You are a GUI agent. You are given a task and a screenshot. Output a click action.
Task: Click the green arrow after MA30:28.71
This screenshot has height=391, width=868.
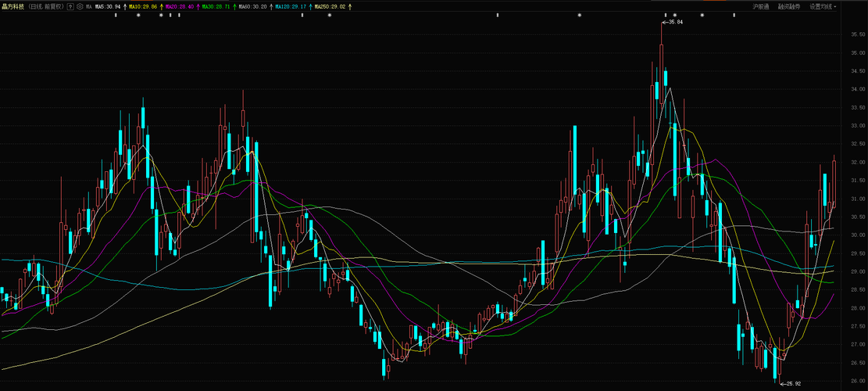pos(234,6)
